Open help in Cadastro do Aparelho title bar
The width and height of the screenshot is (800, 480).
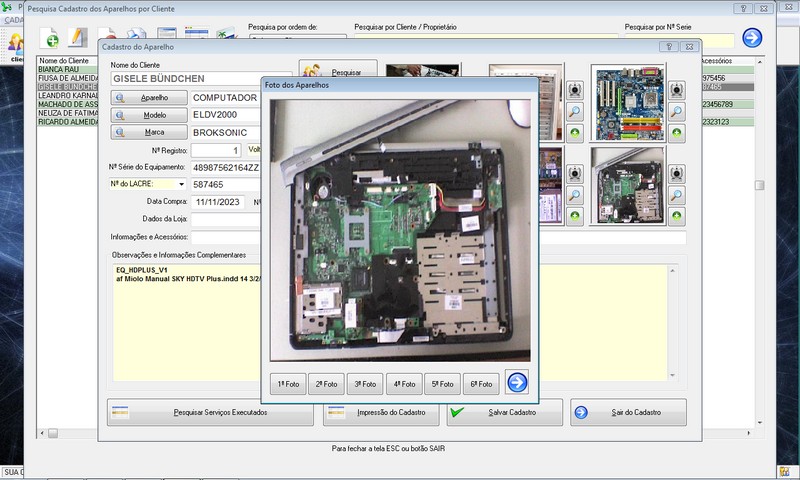pos(669,46)
